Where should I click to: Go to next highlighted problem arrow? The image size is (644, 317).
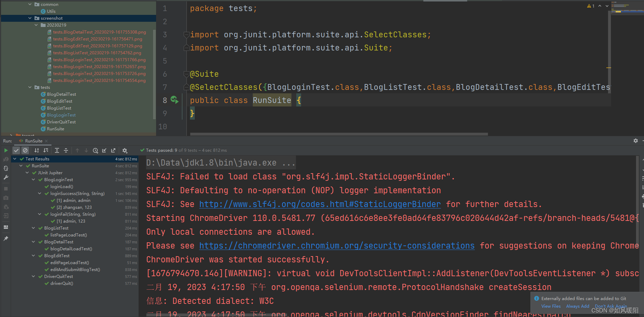pos(607,6)
